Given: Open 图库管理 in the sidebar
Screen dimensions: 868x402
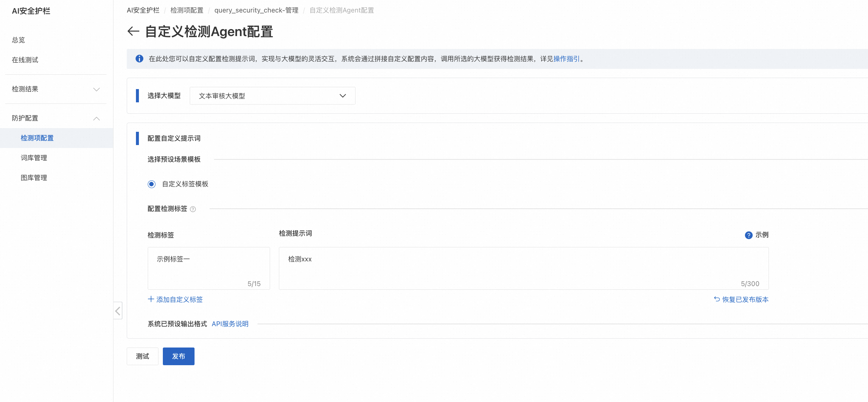Looking at the screenshot, I should point(34,178).
